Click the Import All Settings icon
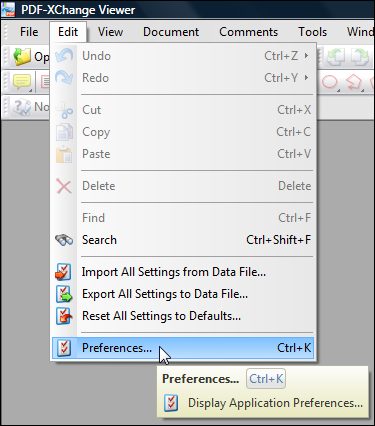The image size is (375, 426). (63, 272)
